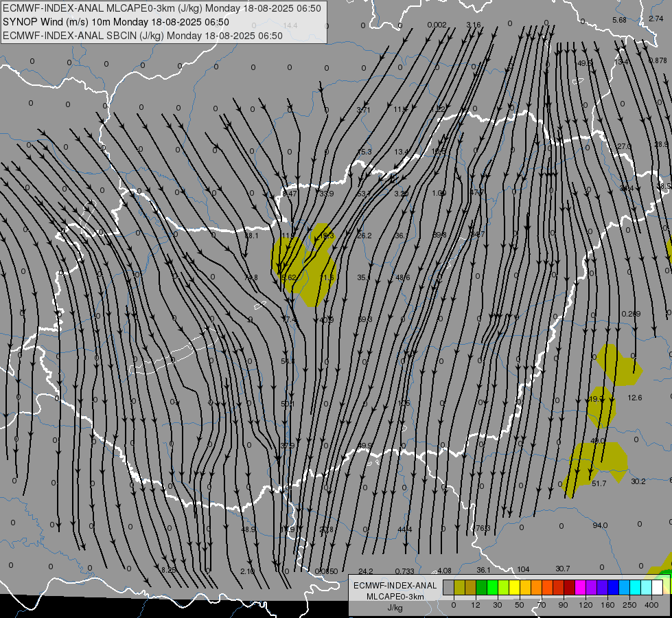This screenshot has width=672, height=618.
Task: Click the legend tick label 12
Action: (x=475, y=605)
